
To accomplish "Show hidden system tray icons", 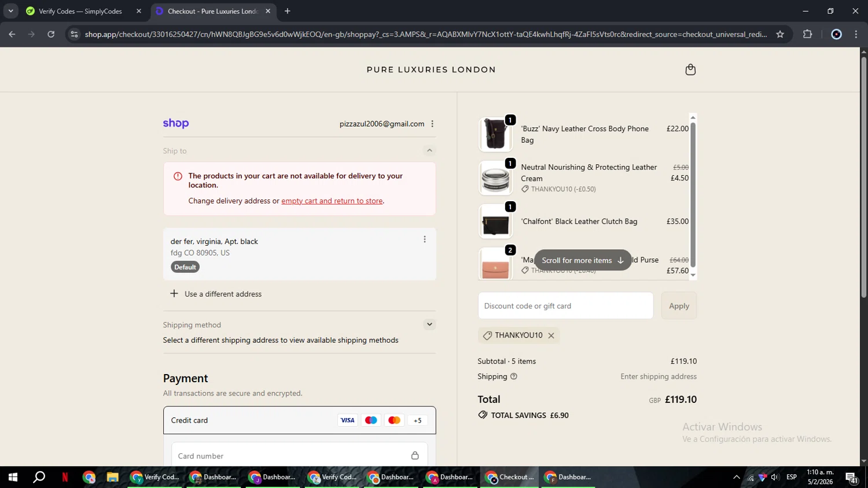I will (x=736, y=477).
